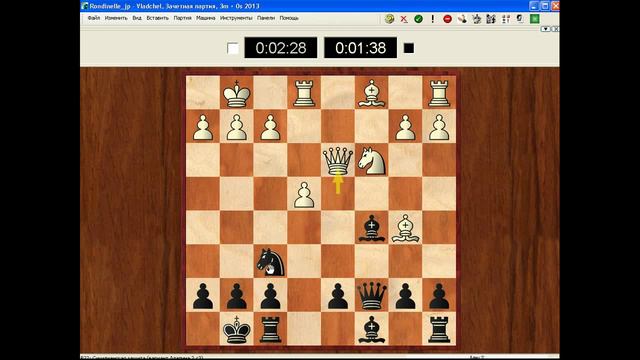Click the green square toolbar icon
Viewport: 640px width, 360px height.
pos(535,19)
